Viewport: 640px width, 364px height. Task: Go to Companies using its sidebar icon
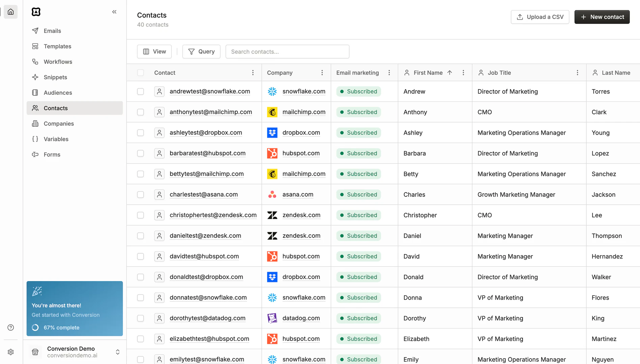[x=35, y=123]
